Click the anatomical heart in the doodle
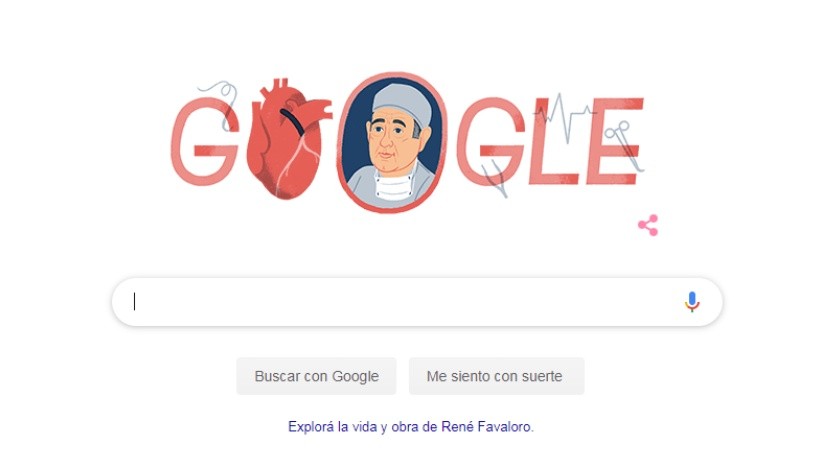 click(287, 139)
